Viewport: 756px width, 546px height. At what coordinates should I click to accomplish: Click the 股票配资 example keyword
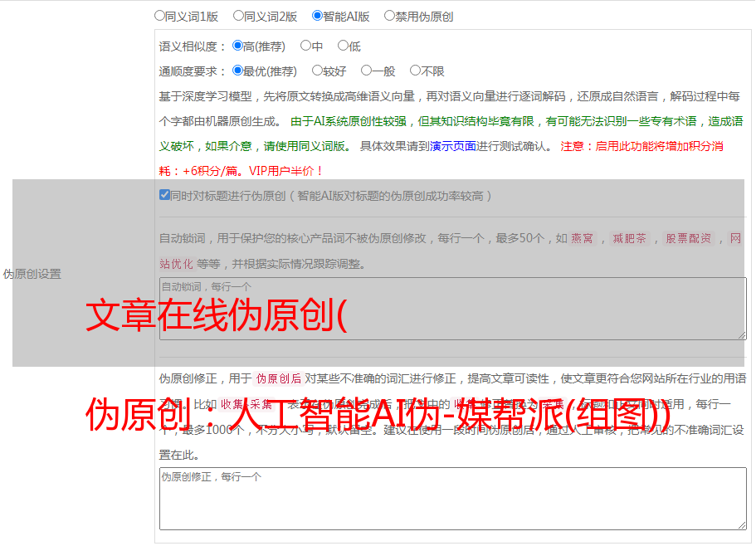[688, 238]
